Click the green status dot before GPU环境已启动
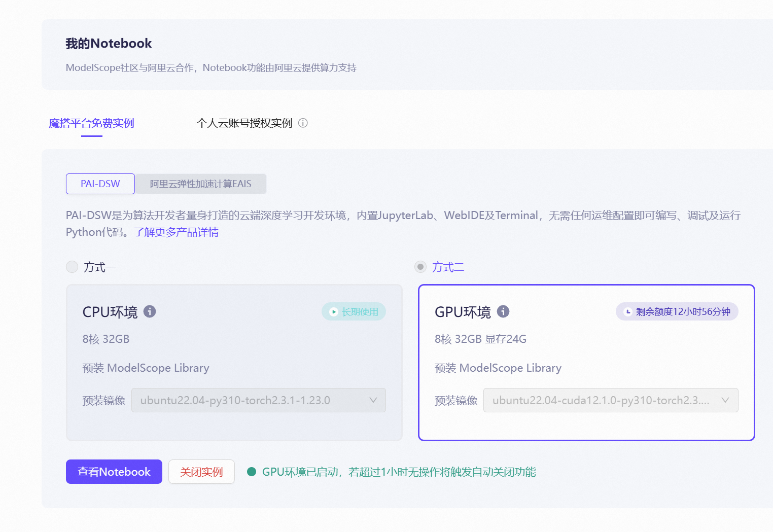Viewport: 773px width, 532px height. [252, 472]
